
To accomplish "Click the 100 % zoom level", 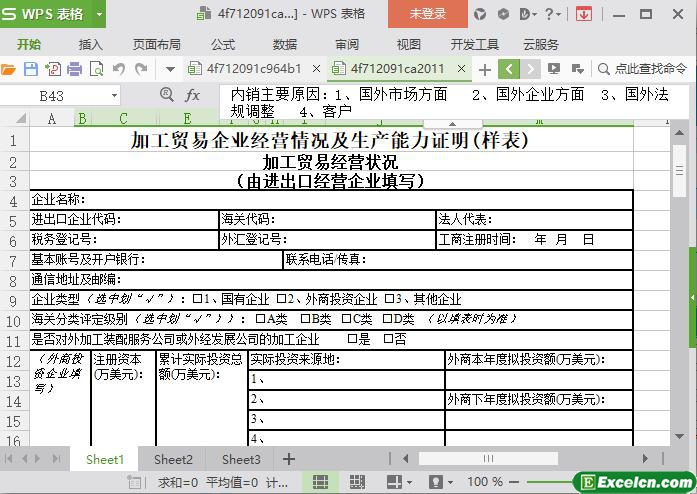I will coord(485,482).
